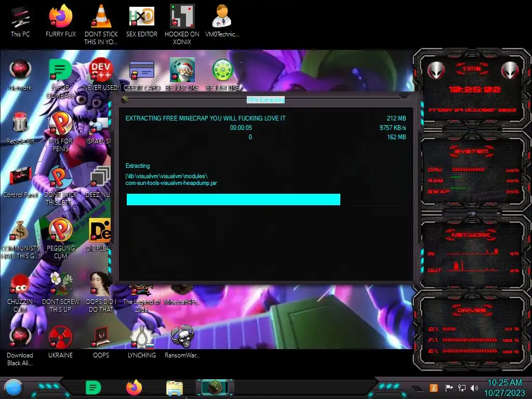This screenshot has height=399, width=532.
Task: Select the EXTRACTING FREE MINECRAP heading text
Action: coord(206,118)
